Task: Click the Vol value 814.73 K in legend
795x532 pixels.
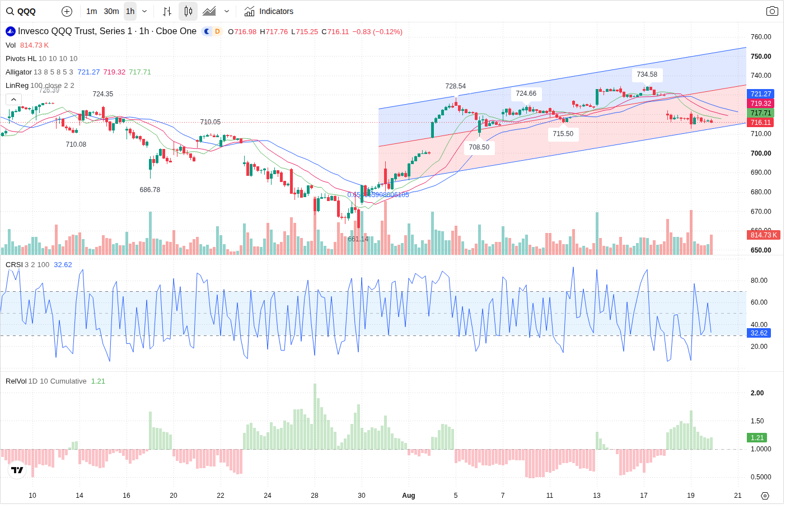Action: coord(35,45)
